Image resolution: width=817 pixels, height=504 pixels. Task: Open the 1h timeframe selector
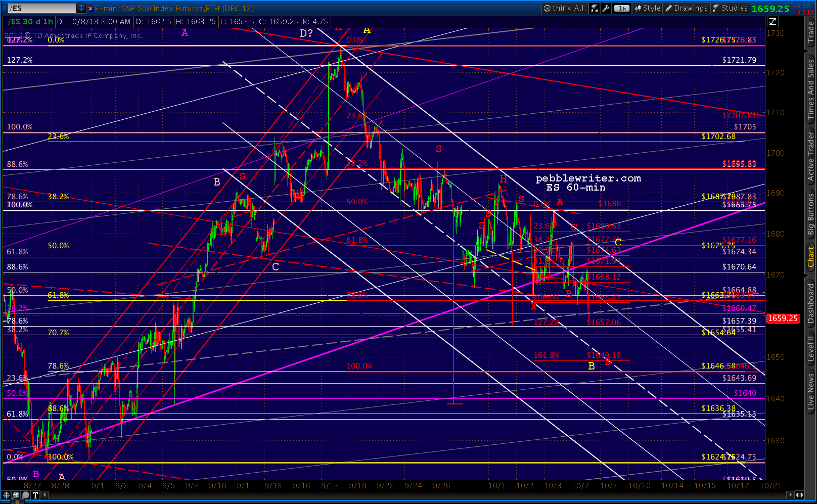[621, 8]
